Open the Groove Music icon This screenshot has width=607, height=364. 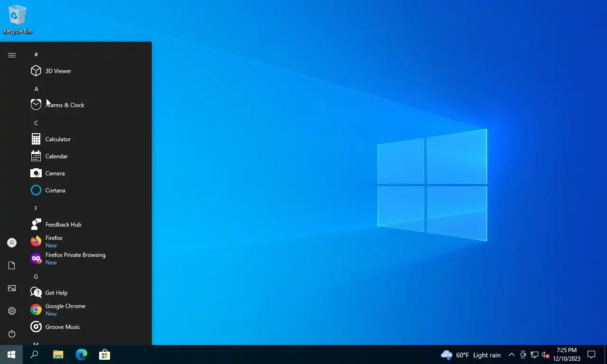tap(36, 327)
